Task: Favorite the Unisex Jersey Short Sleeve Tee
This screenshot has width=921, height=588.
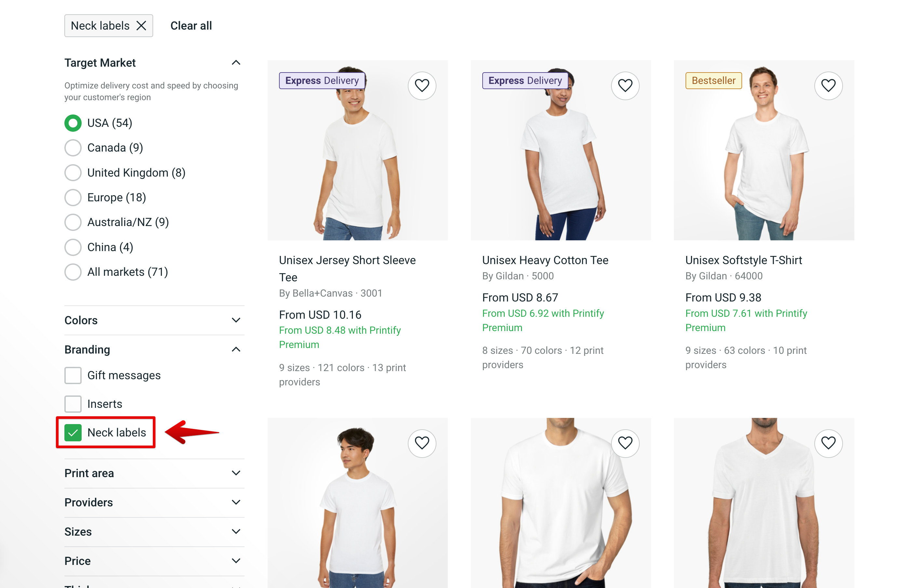Action: 422,85
